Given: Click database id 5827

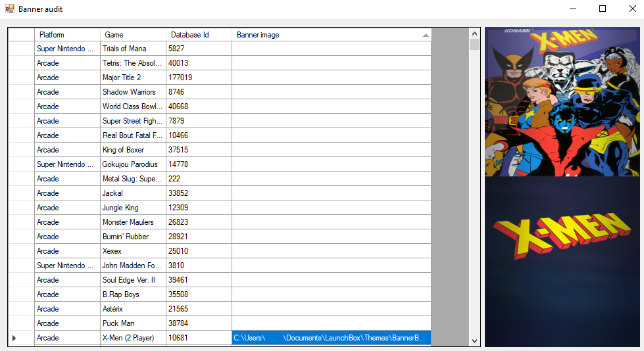Looking at the screenshot, I should click(199, 49).
